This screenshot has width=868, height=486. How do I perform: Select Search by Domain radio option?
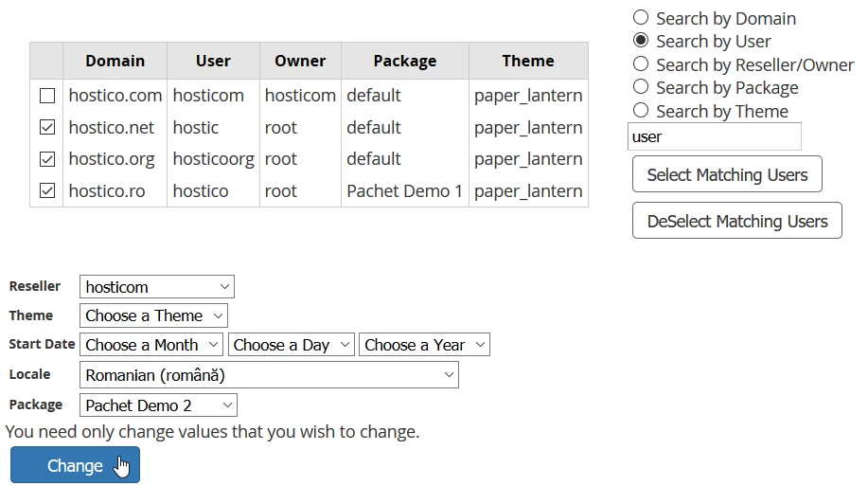coord(641,18)
